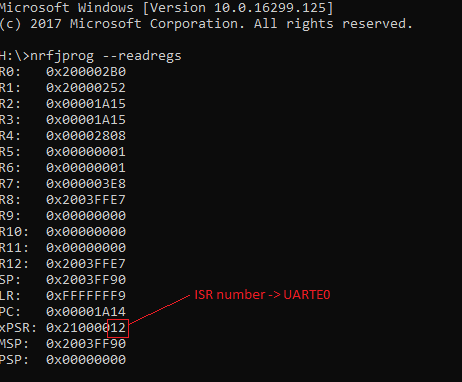Click the LR value 0xFFFFFFF9
Image resolution: width=462 pixels, height=382 pixels.
(x=86, y=296)
